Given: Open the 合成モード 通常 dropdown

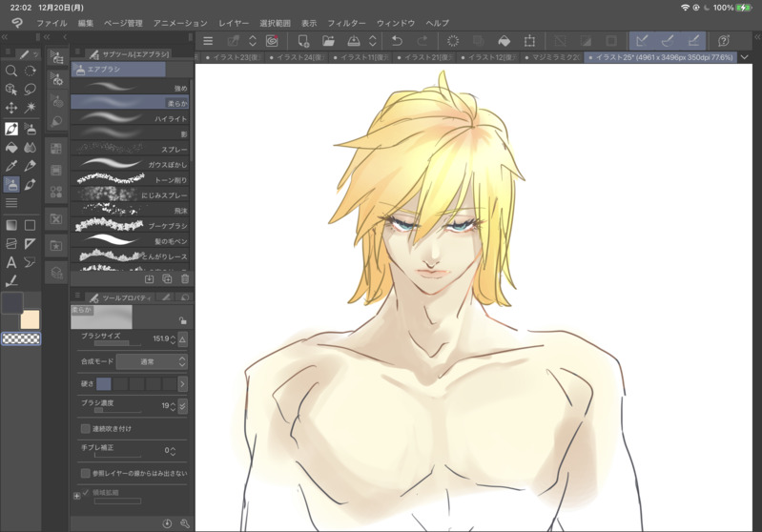Looking at the screenshot, I should click(x=152, y=361).
